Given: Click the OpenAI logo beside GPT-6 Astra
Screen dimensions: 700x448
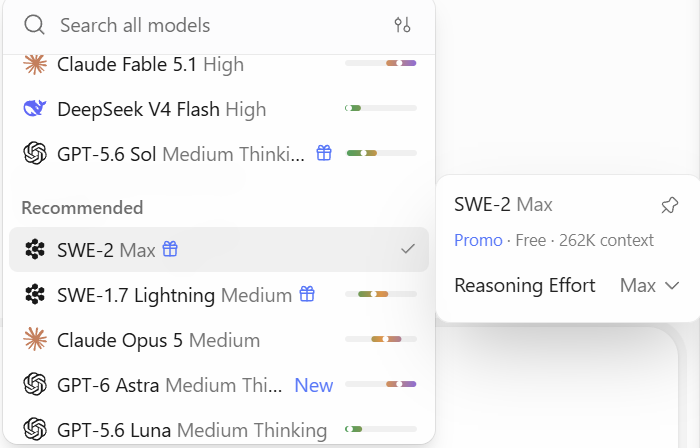Looking at the screenshot, I should click(35, 384).
